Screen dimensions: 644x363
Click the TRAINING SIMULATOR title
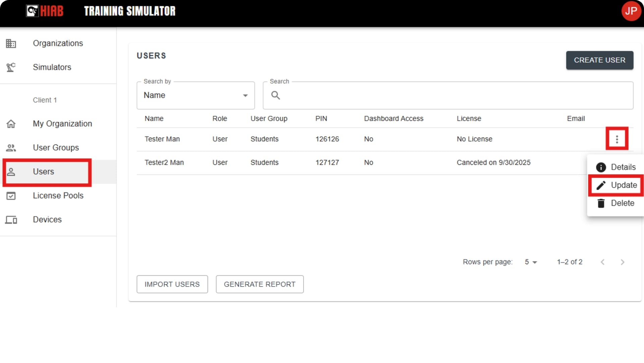129,11
